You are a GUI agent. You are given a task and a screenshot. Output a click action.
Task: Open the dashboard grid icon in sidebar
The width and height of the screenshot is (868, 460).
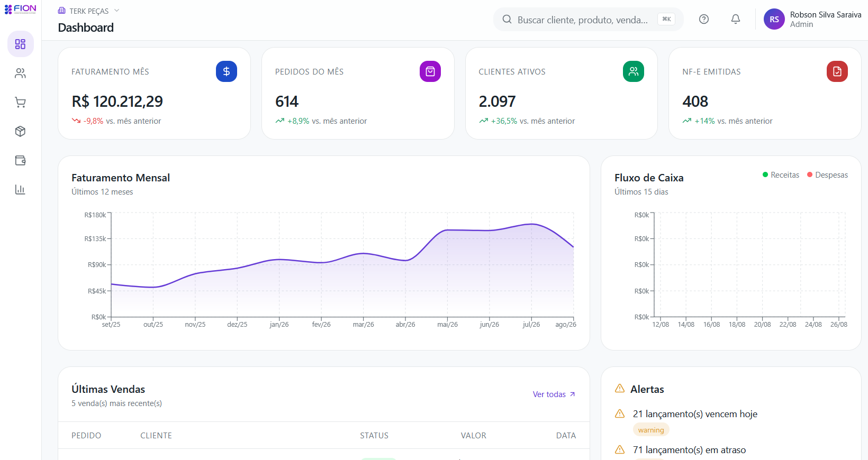pyautogui.click(x=21, y=44)
